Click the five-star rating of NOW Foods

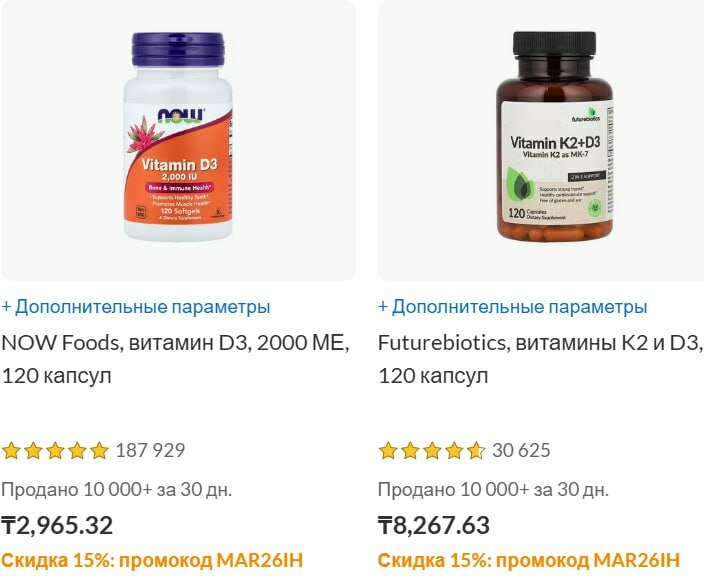[x=55, y=450]
